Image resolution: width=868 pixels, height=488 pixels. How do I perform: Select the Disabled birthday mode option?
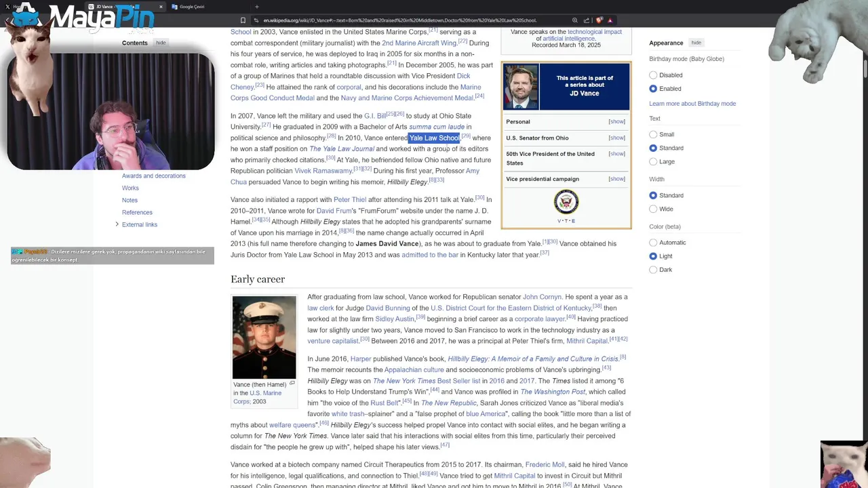(653, 75)
